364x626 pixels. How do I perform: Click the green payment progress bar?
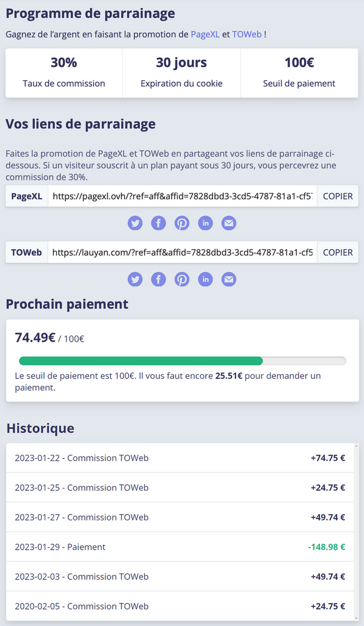140,361
